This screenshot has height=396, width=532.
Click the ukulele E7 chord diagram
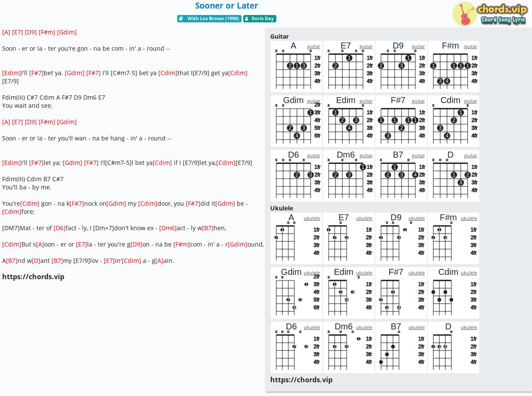click(349, 238)
